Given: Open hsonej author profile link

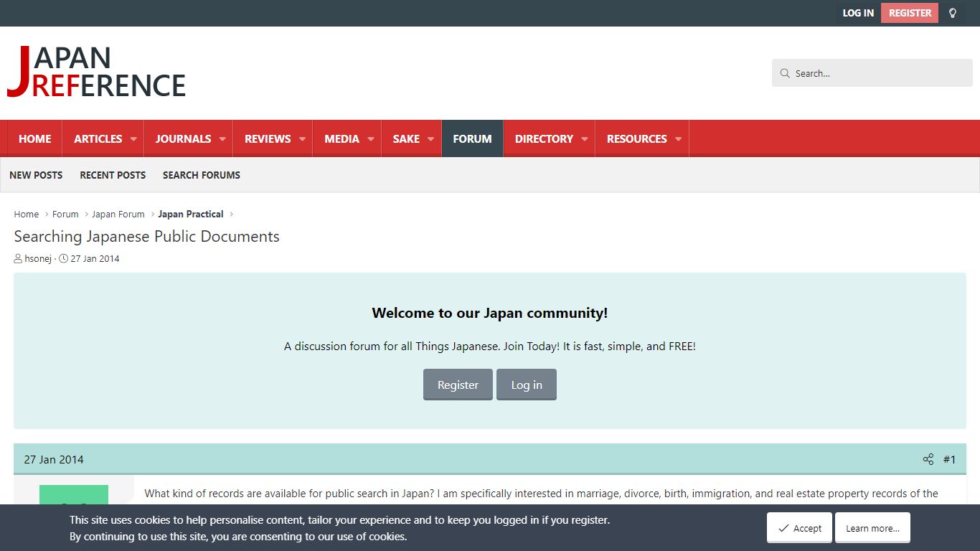Looking at the screenshot, I should click(38, 259).
